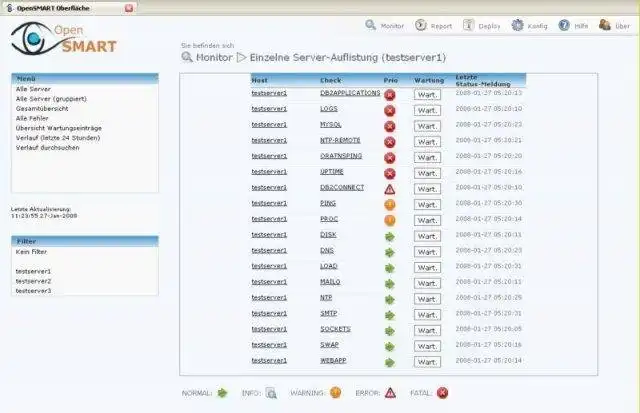Click fatal status icon for DB2APPLICATIONS
This screenshot has height=413, width=640.
[x=390, y=95]
